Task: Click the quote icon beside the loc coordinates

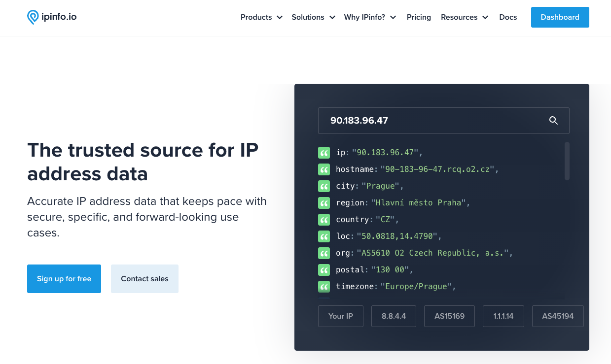Action: tap(324, 236)
